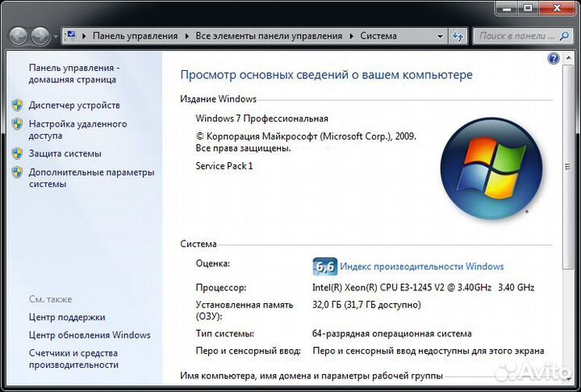Click the computer icon in the address bar

coord(70,36)
